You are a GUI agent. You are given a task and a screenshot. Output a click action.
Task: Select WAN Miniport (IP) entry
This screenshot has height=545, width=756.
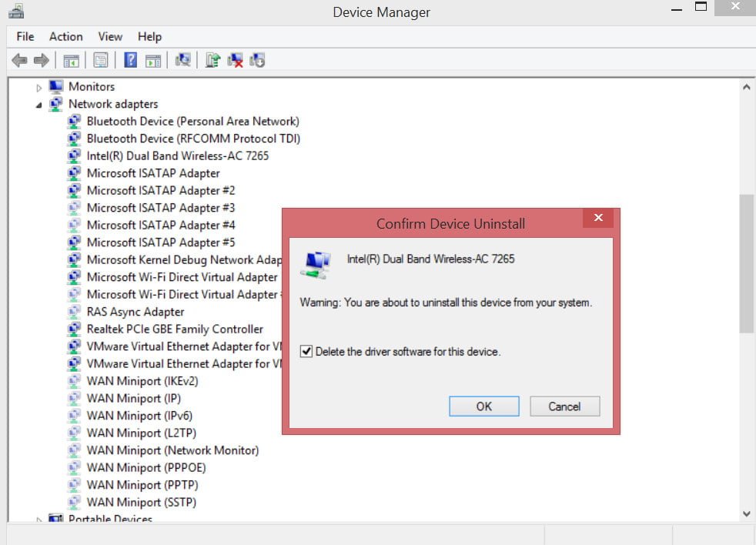click(133, 399)
